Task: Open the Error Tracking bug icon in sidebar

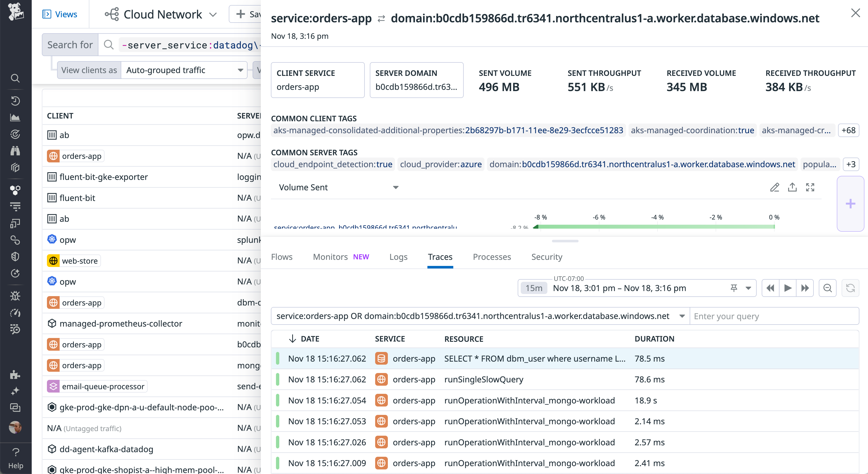Action: coord(15,296)
